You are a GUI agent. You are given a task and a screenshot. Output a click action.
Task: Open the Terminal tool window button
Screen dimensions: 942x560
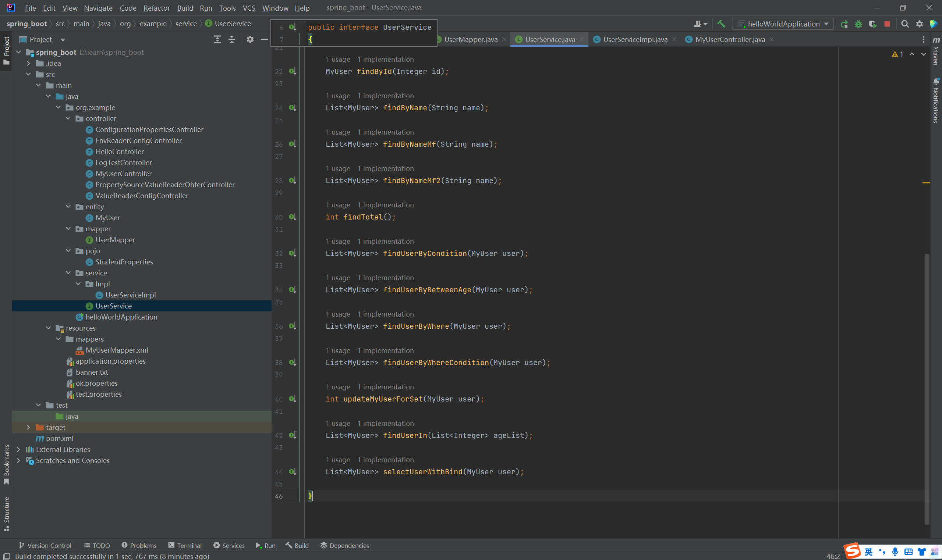(x=185, y=545)
